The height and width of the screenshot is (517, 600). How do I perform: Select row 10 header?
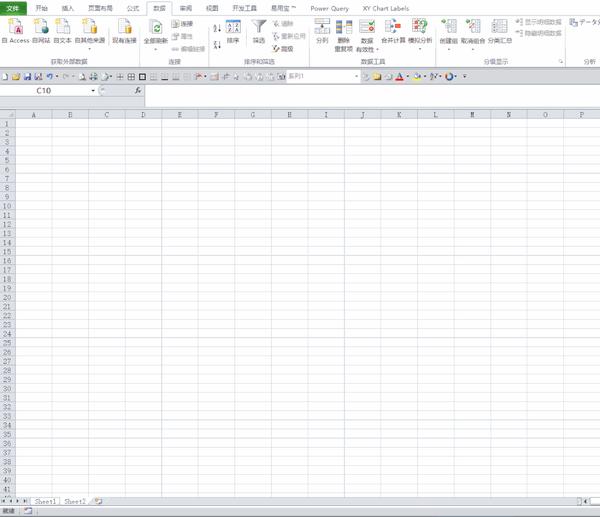click(x=7, y=206)
